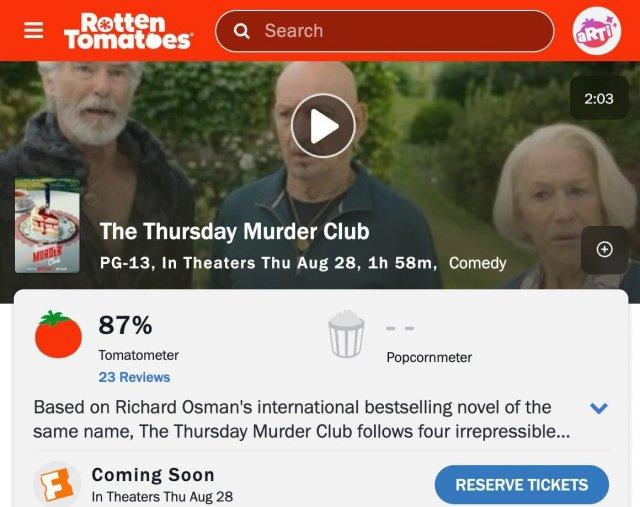Open The Thursday Murder Club poster thumbnail
640x507 pixels.
tap(47, 225)
